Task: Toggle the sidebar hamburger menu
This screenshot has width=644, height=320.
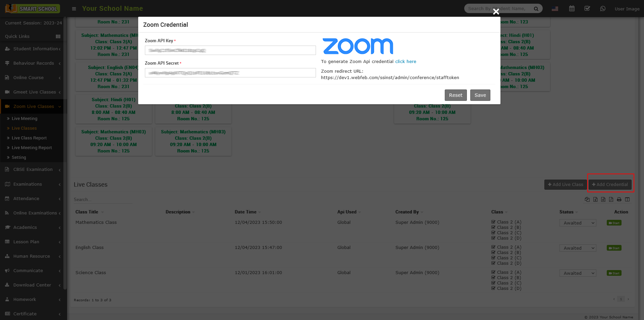Action: 74,9
